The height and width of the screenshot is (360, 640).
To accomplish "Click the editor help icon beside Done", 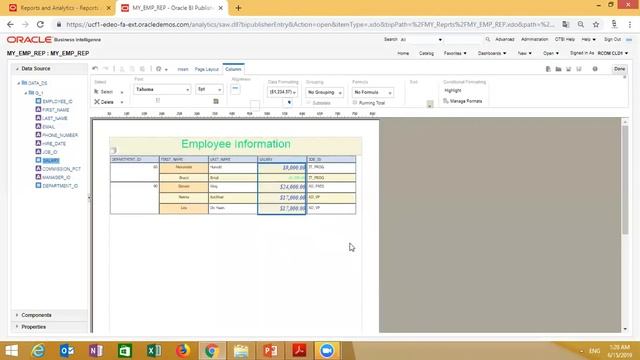I will tap(595, 69).
